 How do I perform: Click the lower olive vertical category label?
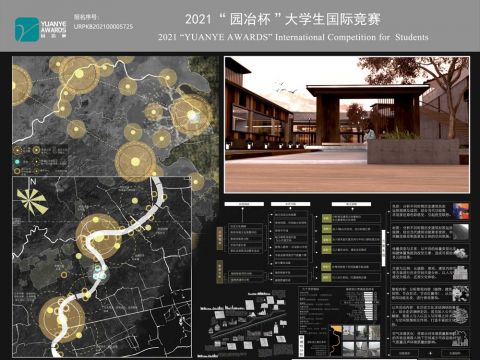[220, 272]
